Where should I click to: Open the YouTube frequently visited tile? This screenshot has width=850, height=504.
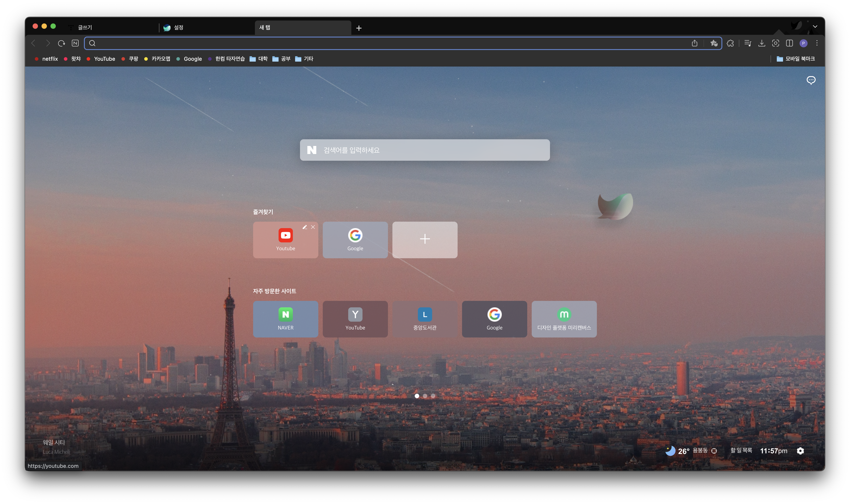click(x=355, y=319)
